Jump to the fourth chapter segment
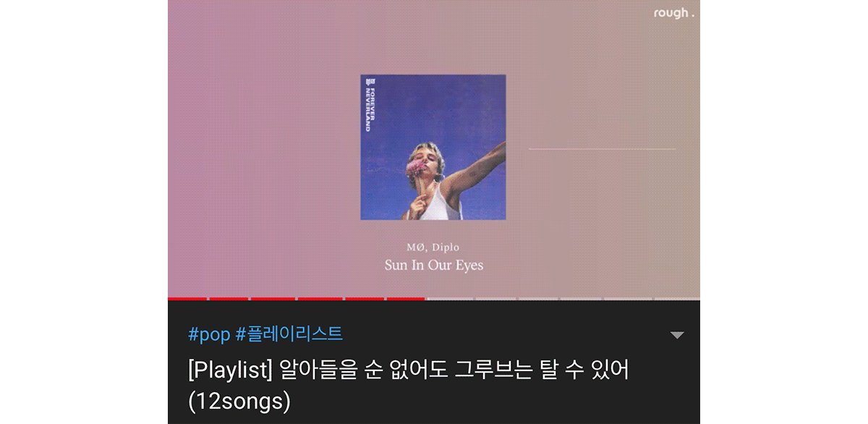This screenshot has width=868, height=424. 320,298
